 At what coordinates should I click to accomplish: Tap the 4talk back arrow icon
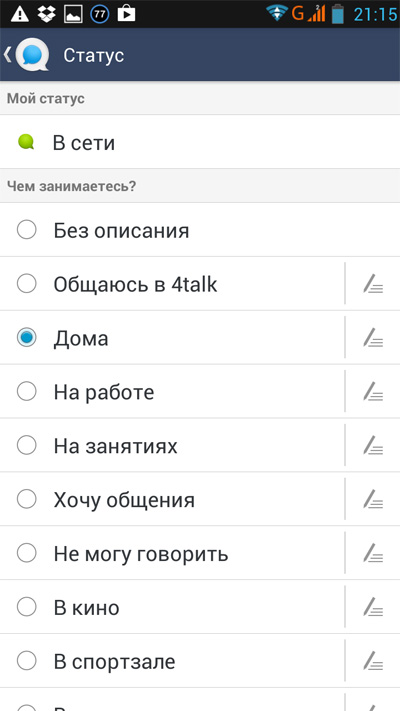click(x=26, y=54)
